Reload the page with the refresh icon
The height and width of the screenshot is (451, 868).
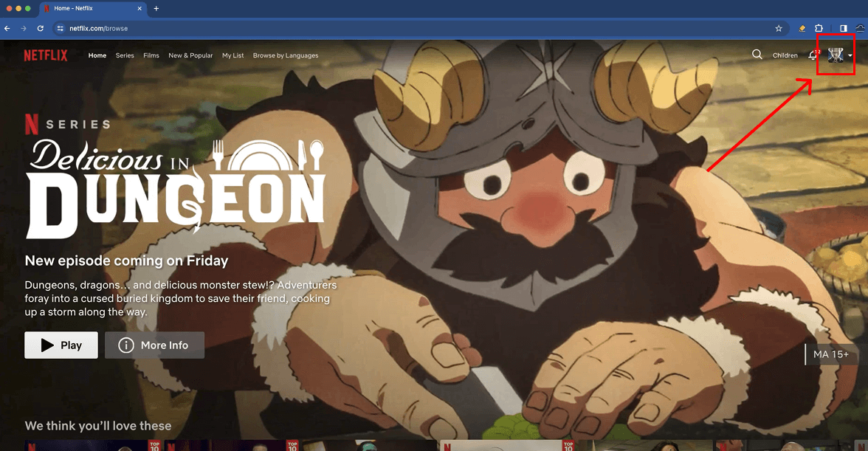[x=39, y=28]
